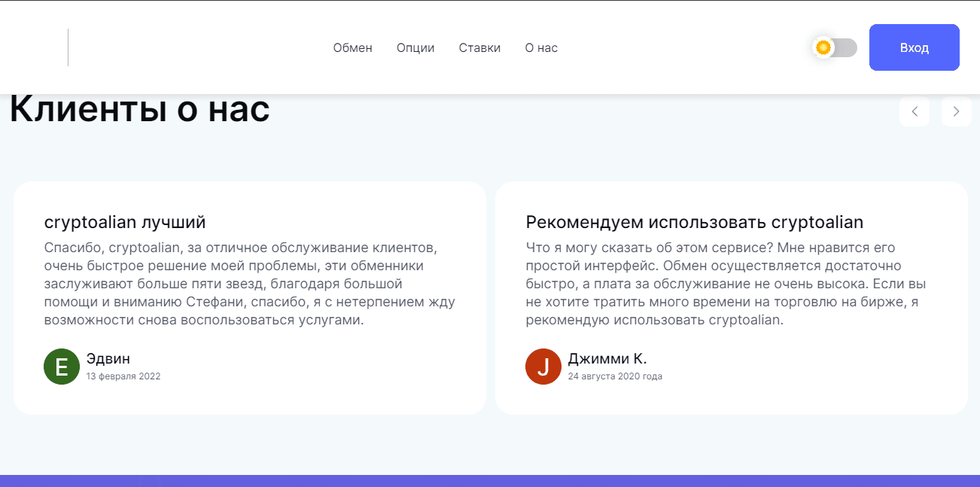980x487 pixels.
Task: Open the Ставки section
Action: point(479,47)
